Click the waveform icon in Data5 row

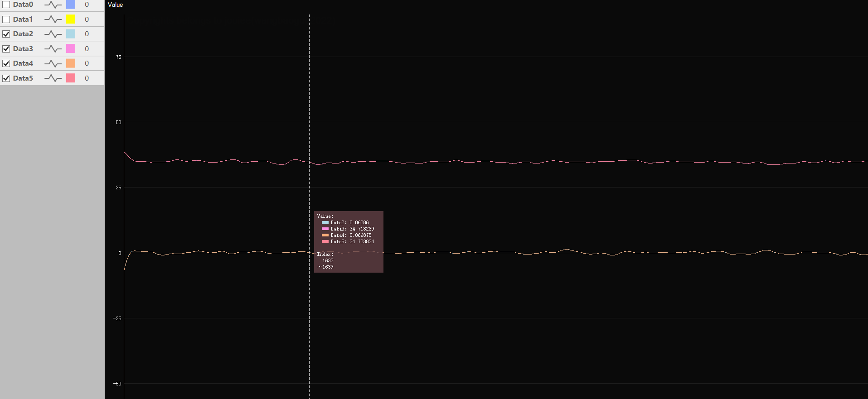(x=53, y=78)
